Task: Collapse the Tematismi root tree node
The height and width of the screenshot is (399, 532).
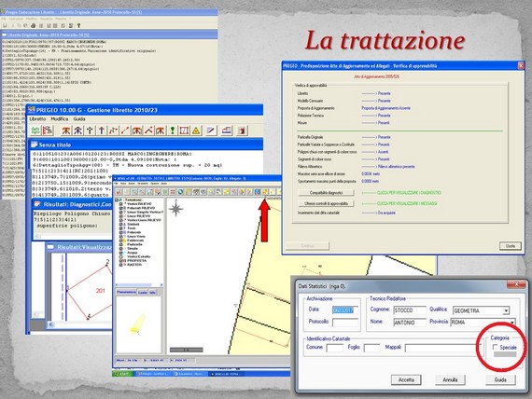Action: pyautogui.click(x=118, y=199)
